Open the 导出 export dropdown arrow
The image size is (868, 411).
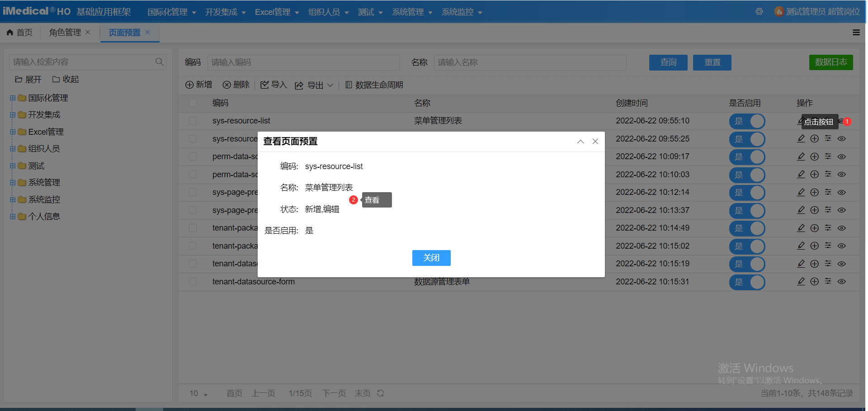point(330,85)
